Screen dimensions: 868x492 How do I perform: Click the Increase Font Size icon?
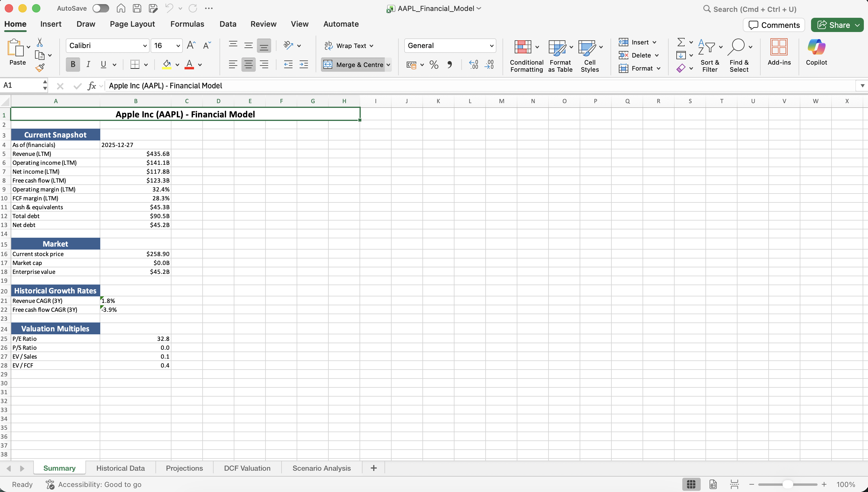[191, 45]
